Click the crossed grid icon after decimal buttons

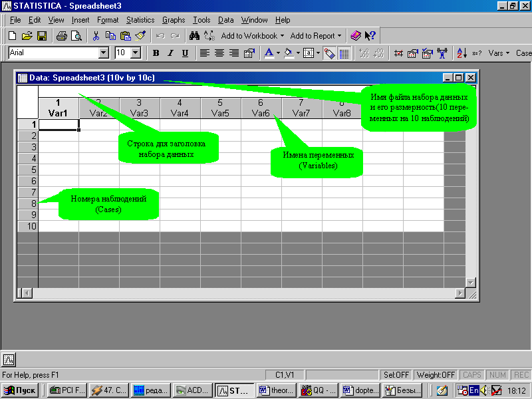click(398, 53)
